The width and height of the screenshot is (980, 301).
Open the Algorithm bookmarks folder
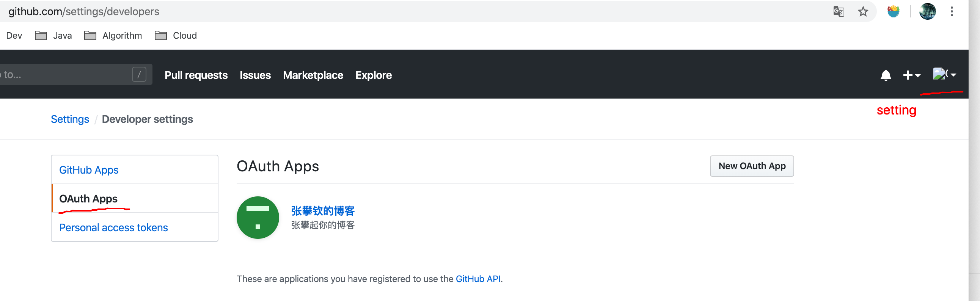(x=113, y=36)
